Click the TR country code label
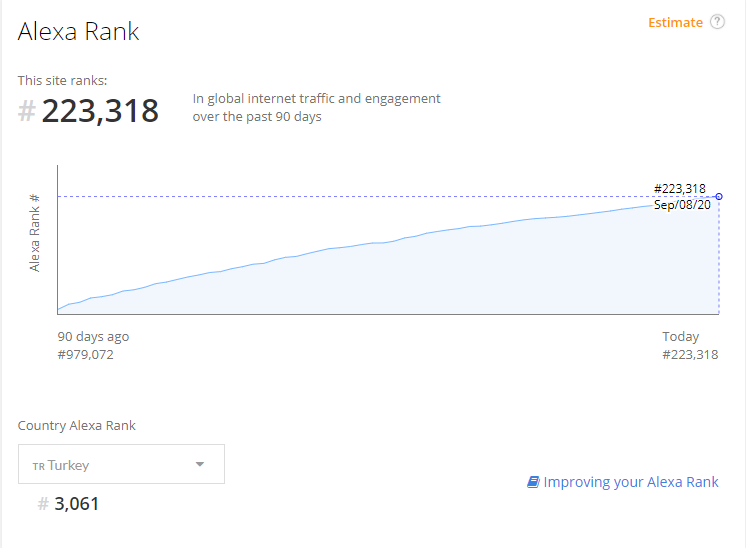Screen dimensions: 746x548 39,466
